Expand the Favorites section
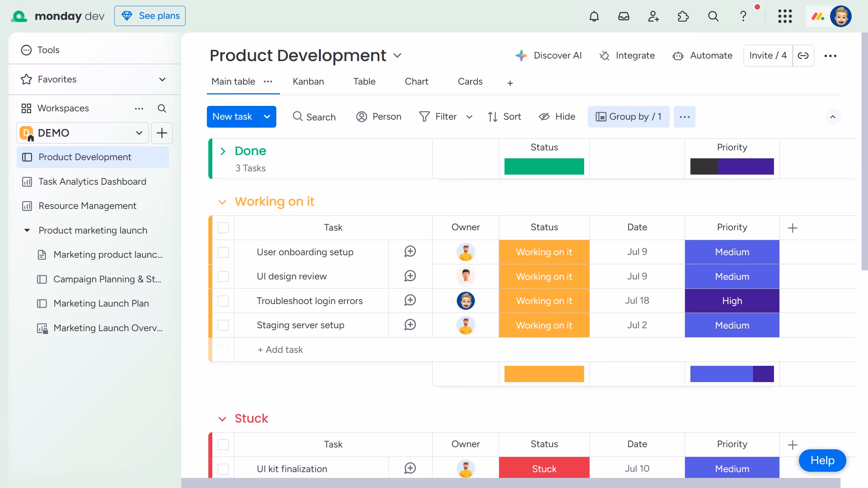868x488 pixels. [x=162, y=80]
